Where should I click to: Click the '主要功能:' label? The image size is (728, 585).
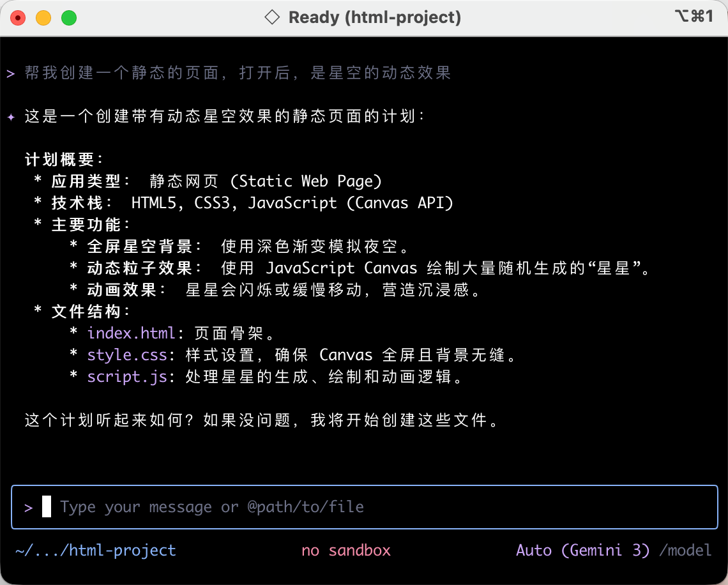[89, 225]
